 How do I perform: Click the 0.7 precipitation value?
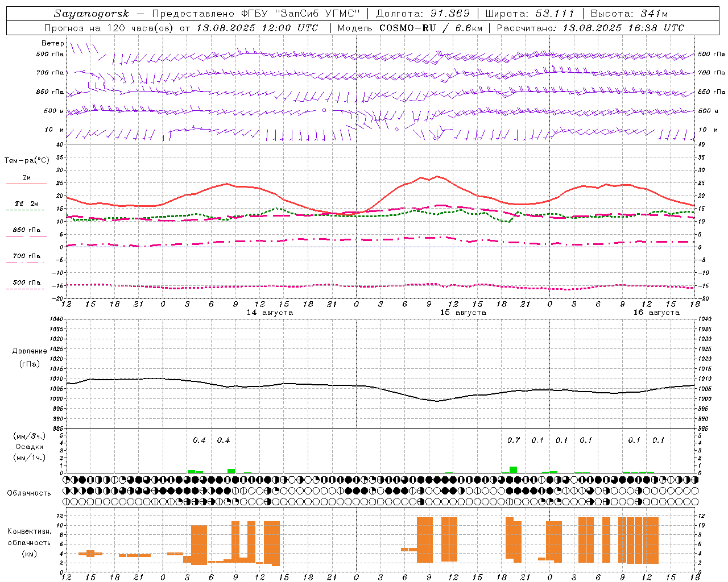pos(513,440)
